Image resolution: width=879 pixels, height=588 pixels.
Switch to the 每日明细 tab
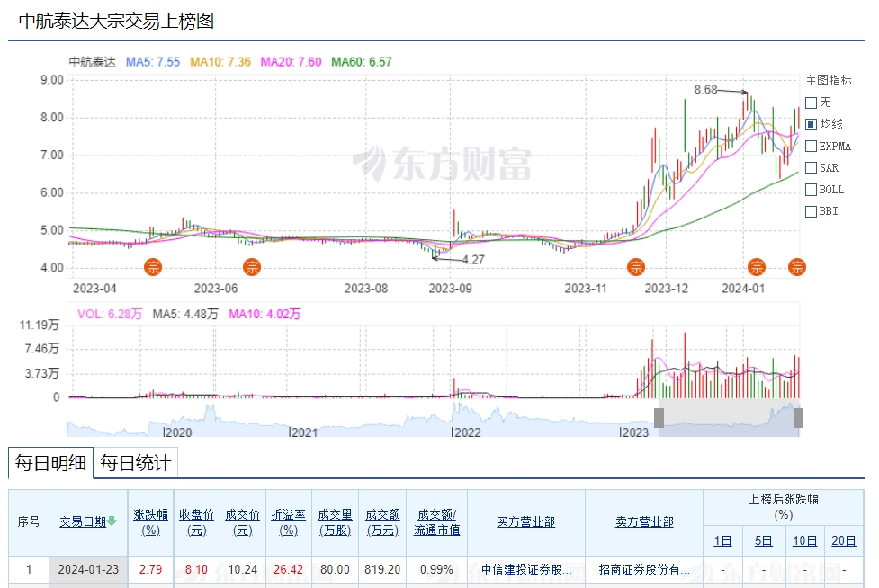click(x=49, y=464)
